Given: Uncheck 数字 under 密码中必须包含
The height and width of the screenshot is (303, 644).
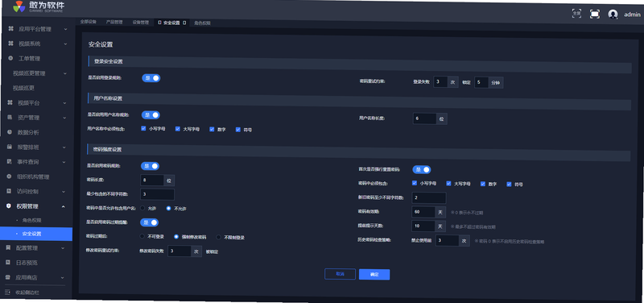Looking at the screenshot, I should click(x=483, y=184).
